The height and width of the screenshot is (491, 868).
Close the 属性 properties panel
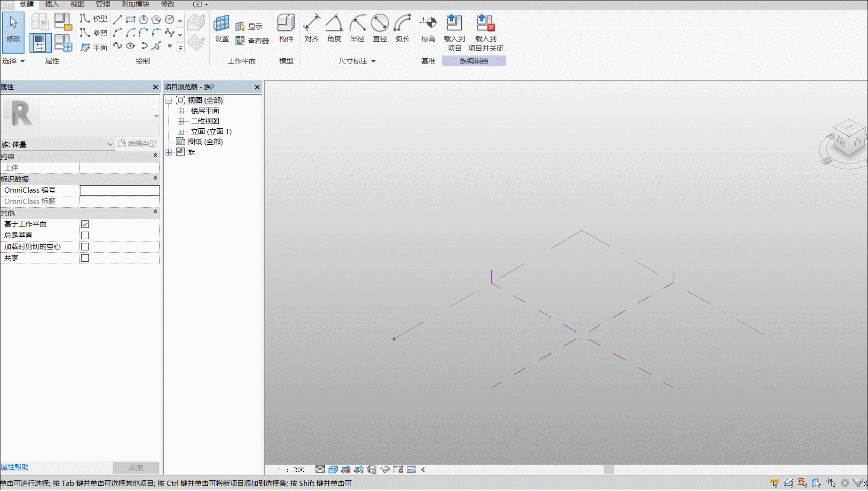pos(156,87)
